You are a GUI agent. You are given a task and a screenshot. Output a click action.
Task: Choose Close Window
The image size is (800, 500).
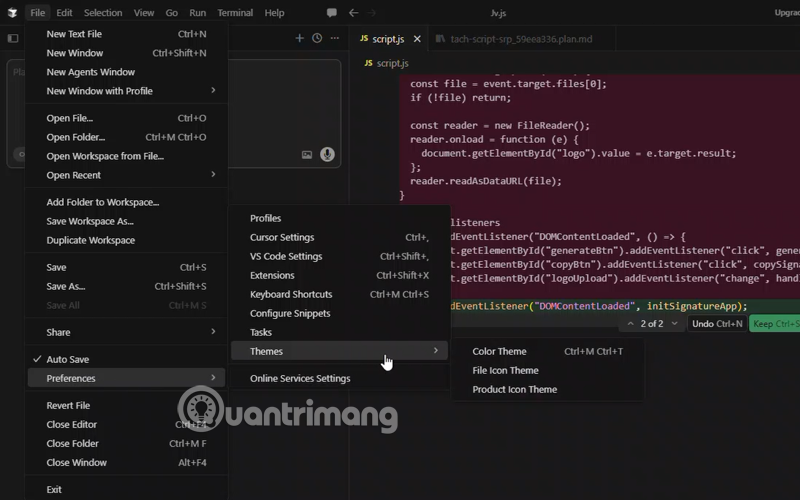click(126, 462)
